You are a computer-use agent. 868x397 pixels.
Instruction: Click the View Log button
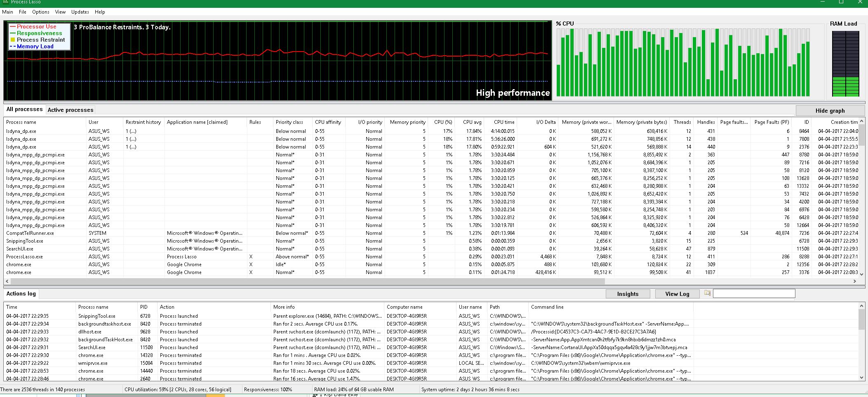[x=677, y=294]
